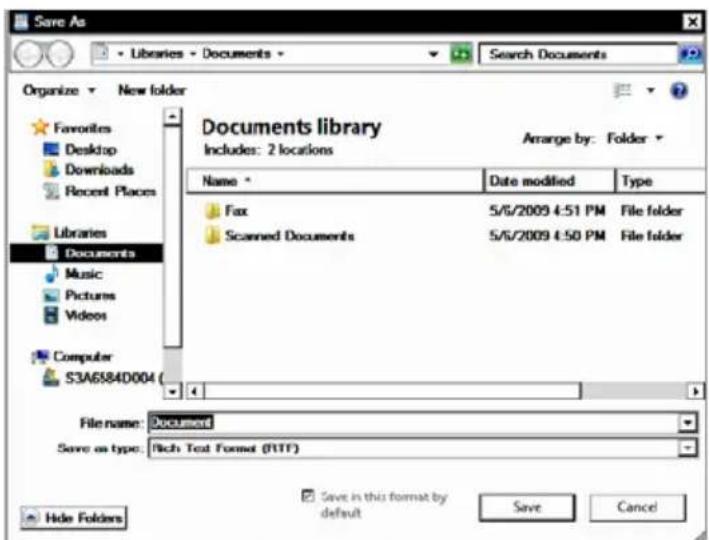Click the green refresh button in address bar
Image resolution: width=709 pixels, height=540 pixels.
(461, 54)
